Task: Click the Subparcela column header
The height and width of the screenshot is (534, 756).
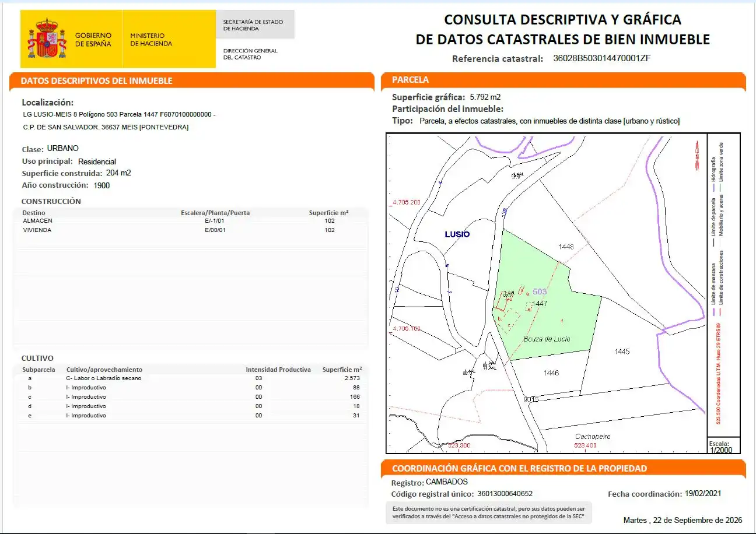Action: [38, 370]
